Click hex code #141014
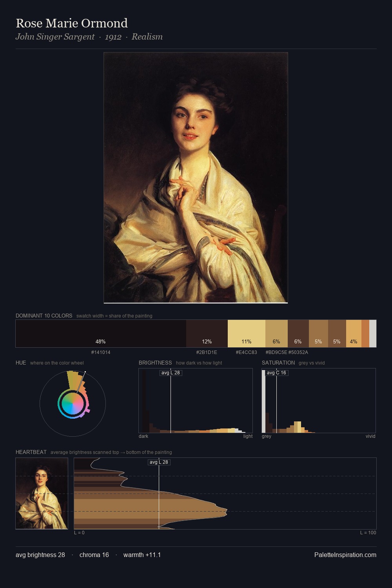 click(x=101, y=352)
